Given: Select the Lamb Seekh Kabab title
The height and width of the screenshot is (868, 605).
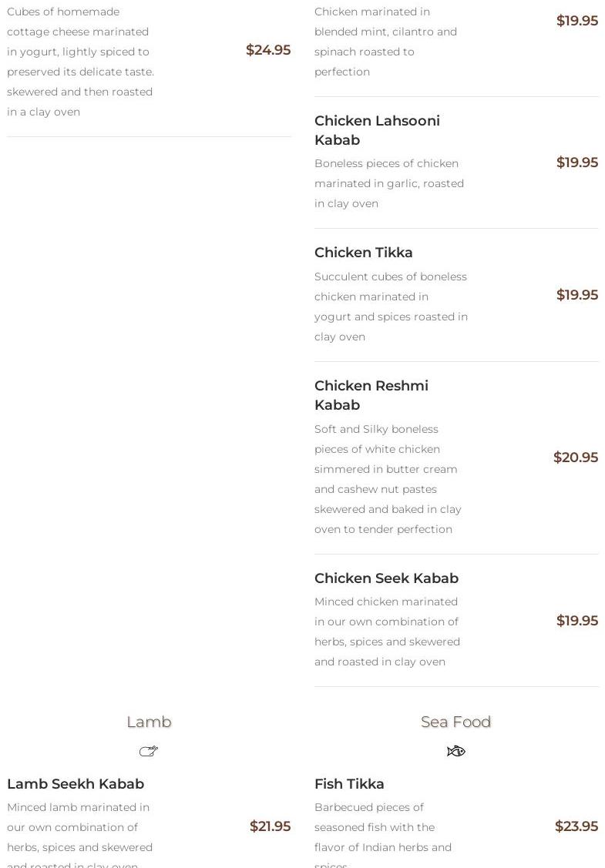Looking at the screenshot, I should (76, 784).
